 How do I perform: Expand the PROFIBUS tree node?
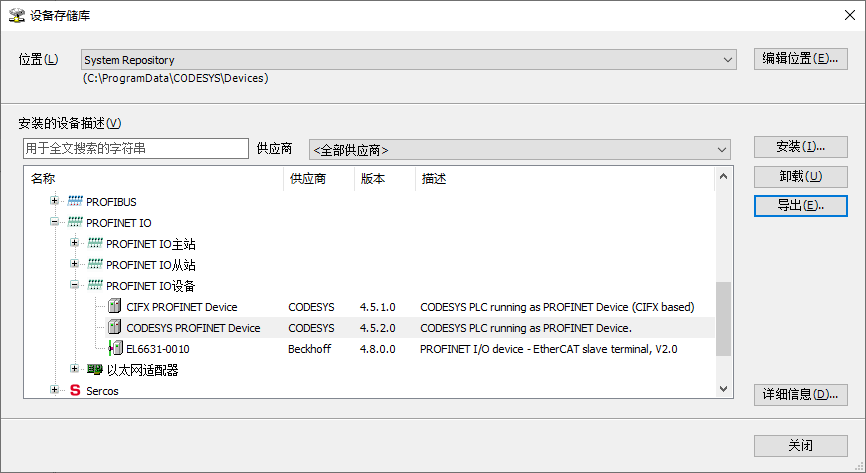(54, 201)
